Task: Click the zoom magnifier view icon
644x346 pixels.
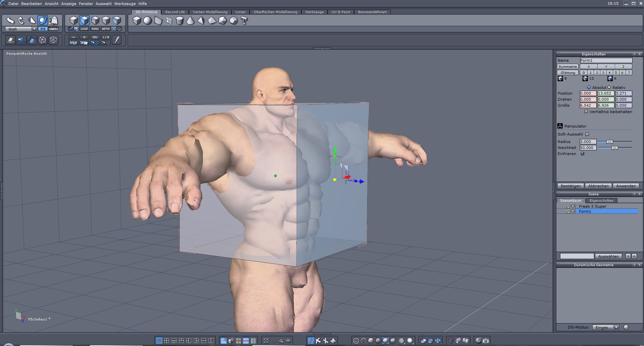Action: [x=281, y=341]
